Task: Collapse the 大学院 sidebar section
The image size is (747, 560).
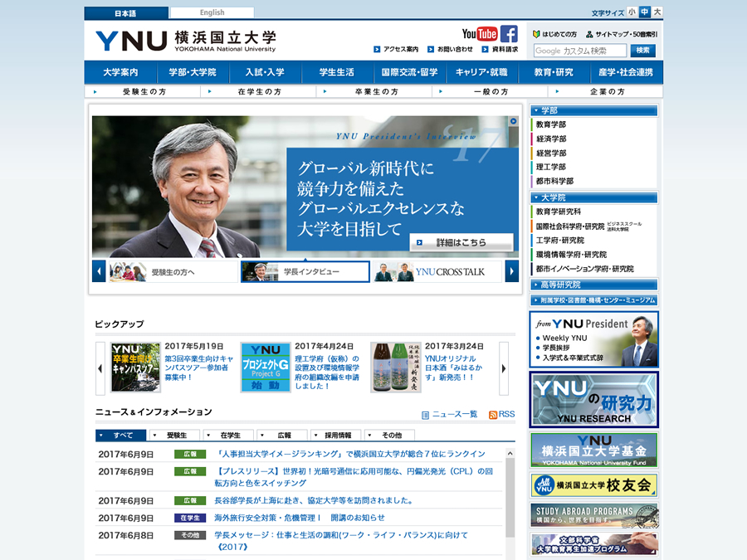Action: (x=594, y=197)
